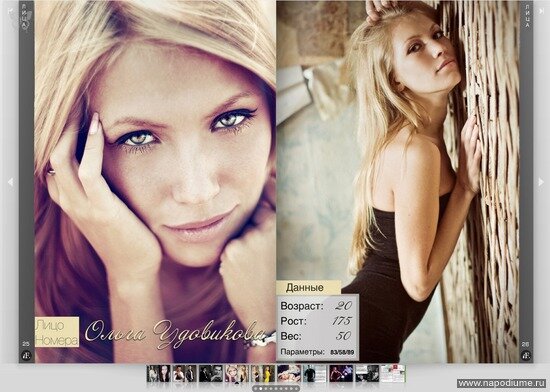Click the Лицо Номера label box
This screenshot has height=392, width=550.
57,332
